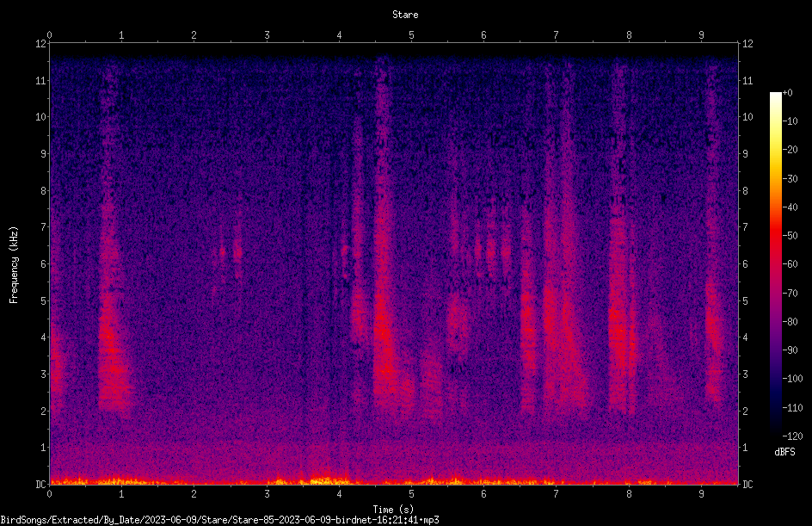Viewport: 812px width, 526px height.
Task: Click the "2" tick on the bottom time axis
Action: pyautogui.click(x=194, y=494)
